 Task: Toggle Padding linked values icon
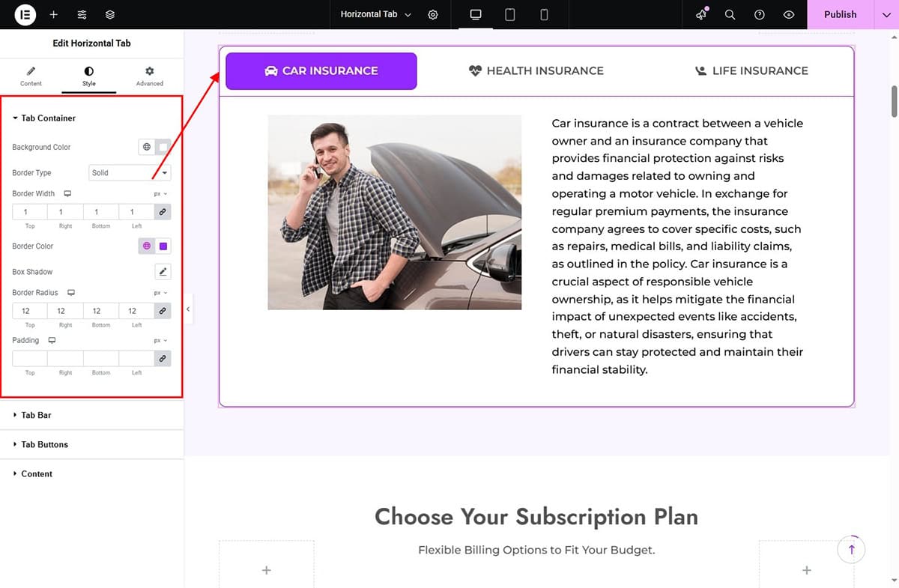(163, 359)
